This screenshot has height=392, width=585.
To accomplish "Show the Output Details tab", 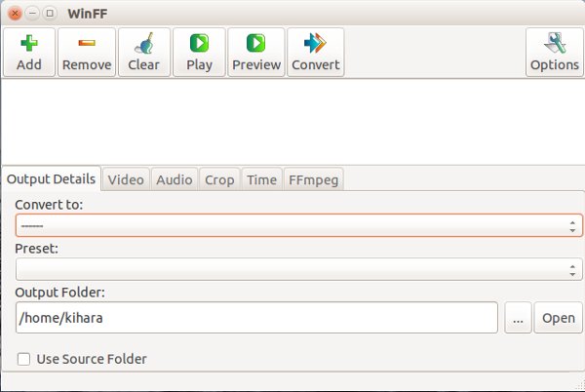I will pos(51,179).
